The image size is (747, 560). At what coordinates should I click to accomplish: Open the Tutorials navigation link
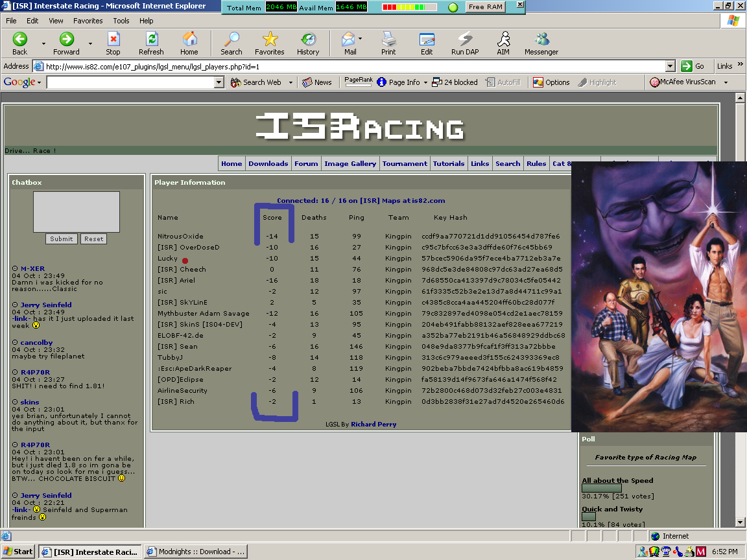coord(448,163)
